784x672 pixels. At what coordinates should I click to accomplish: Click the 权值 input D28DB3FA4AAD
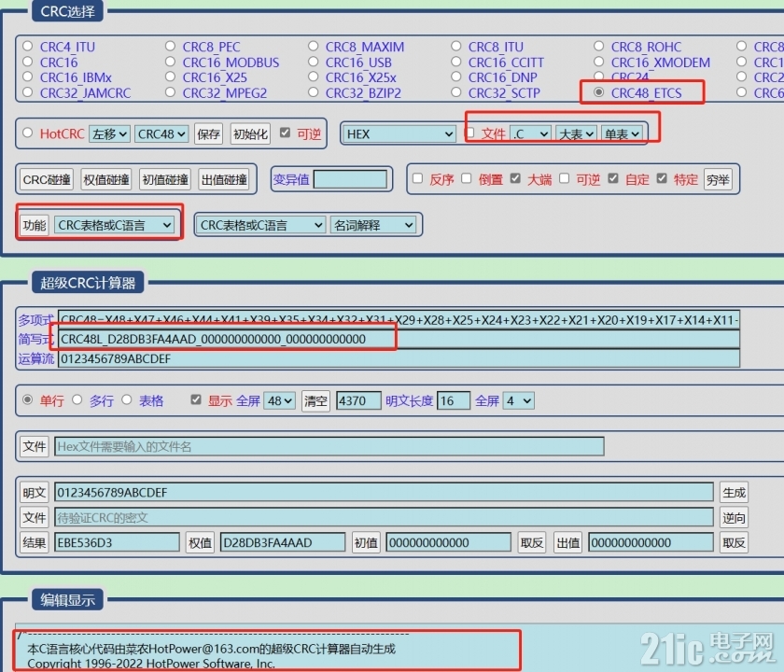tap(283, 542)
